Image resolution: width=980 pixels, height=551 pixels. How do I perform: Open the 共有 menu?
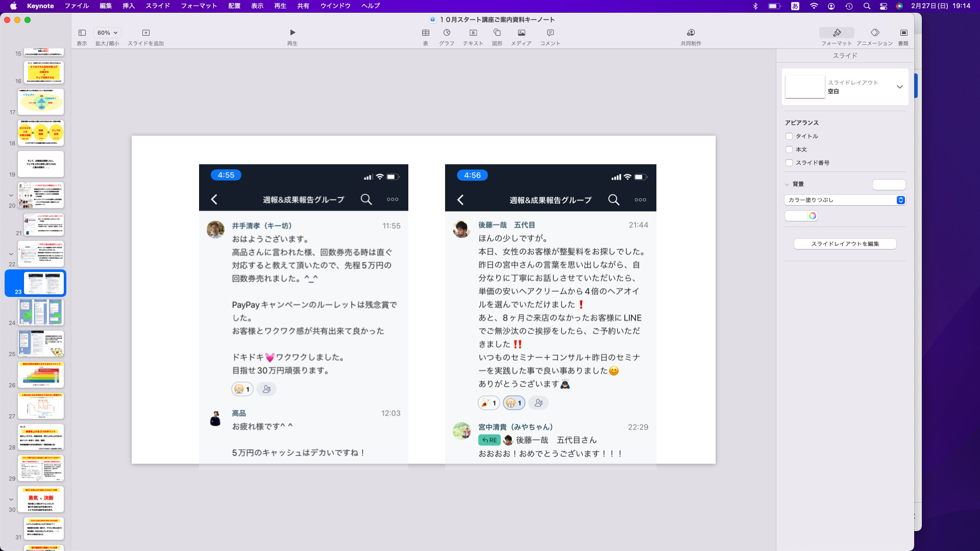(303, 6)
